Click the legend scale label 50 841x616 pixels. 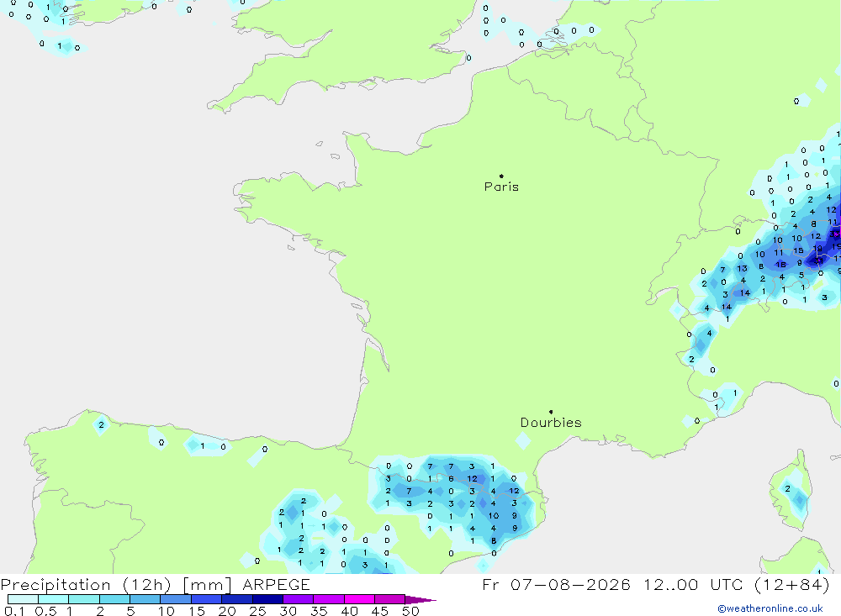click(411, 611)
